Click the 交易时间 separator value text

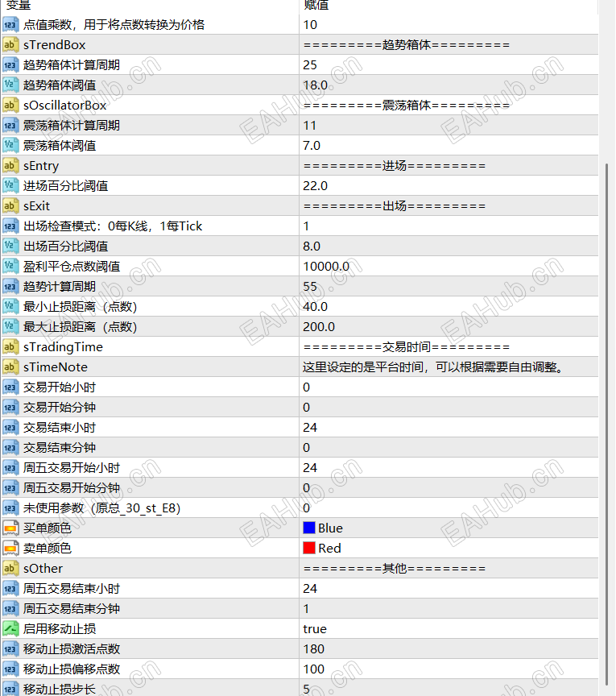(407, 346)
